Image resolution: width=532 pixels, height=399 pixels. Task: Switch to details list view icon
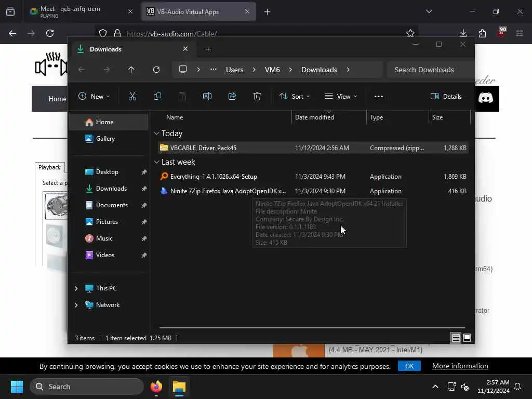[456, 338]
